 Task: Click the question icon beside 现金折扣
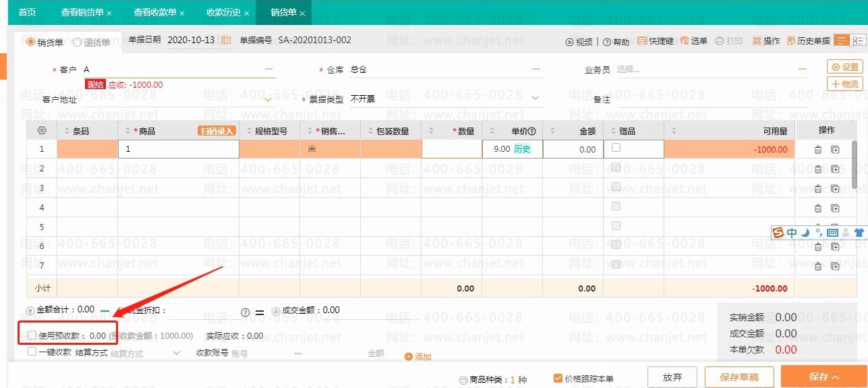(x=245, y=312)
